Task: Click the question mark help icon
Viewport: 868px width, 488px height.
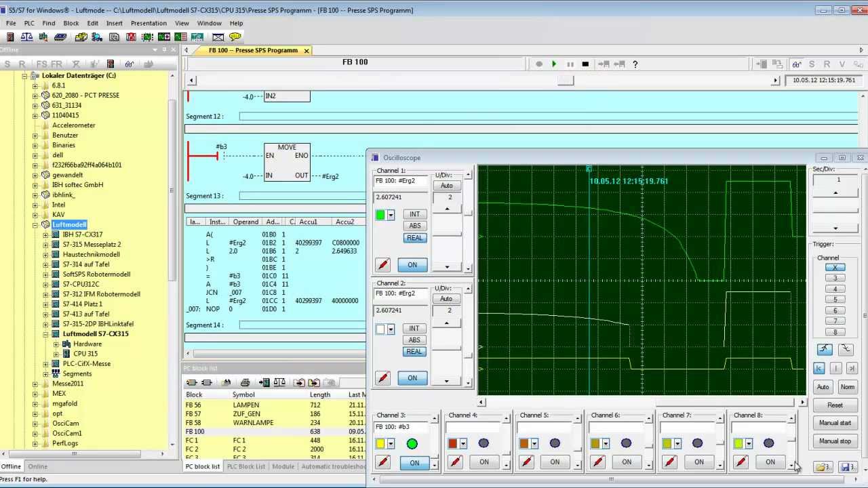Action: pyautogui.click(x=635, y=64)
